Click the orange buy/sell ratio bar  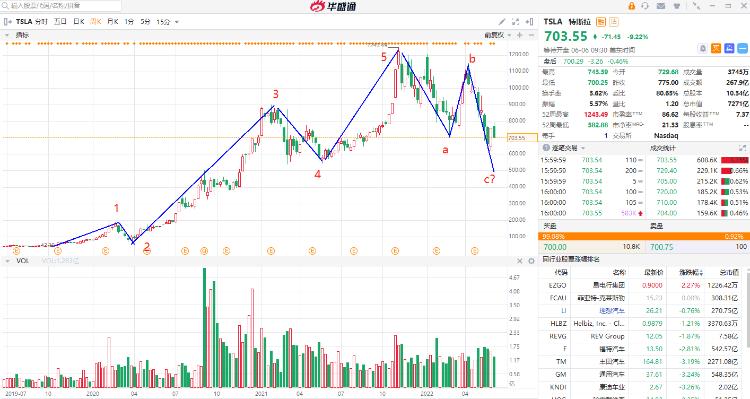click(x=644, y=236)
